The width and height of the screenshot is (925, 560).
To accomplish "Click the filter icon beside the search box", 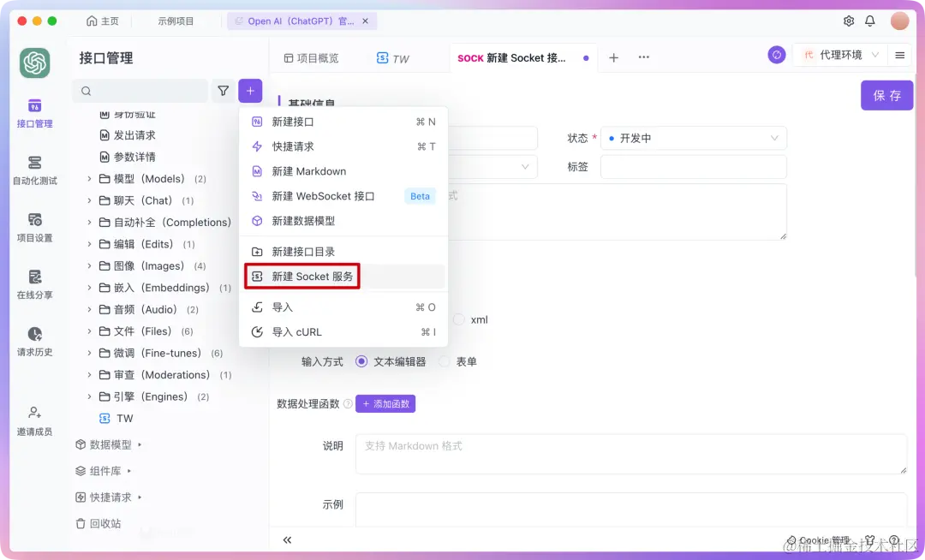I will pyautogui.click(x=223, y=90).
